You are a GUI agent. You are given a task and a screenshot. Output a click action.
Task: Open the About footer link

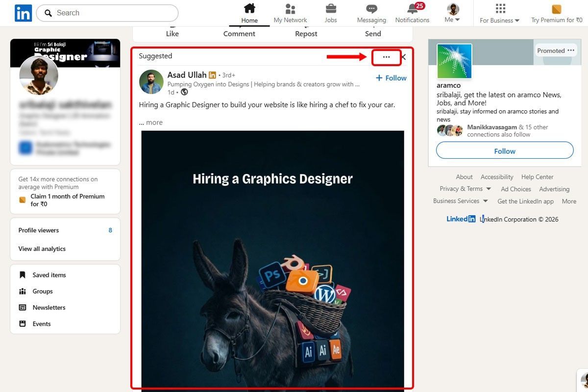click(464, 177)
